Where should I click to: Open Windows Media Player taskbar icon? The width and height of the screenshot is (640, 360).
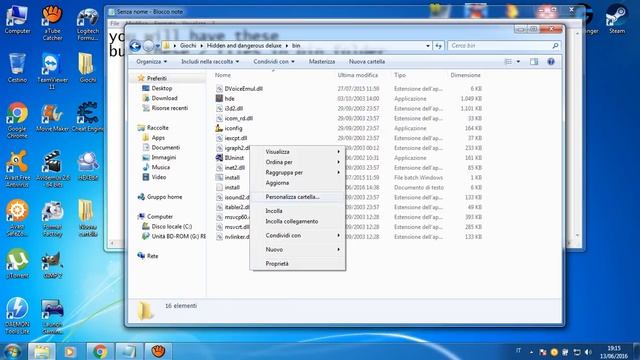click(70, 351)
